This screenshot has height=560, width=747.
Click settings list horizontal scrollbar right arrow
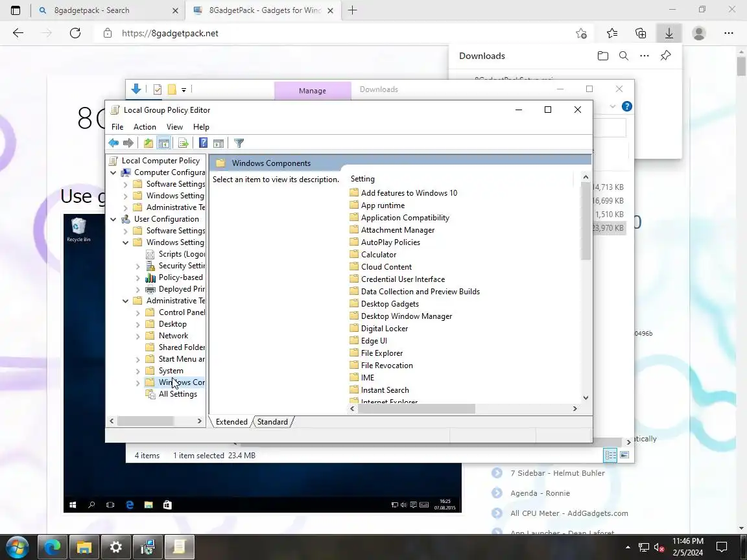click(575, 408)
